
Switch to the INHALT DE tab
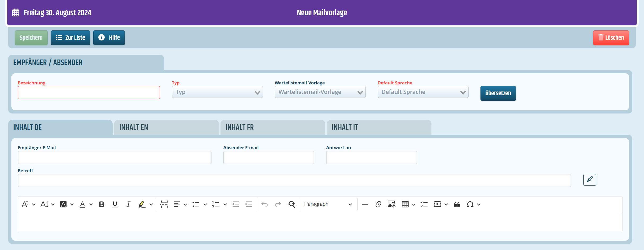[x=60, y=128]
